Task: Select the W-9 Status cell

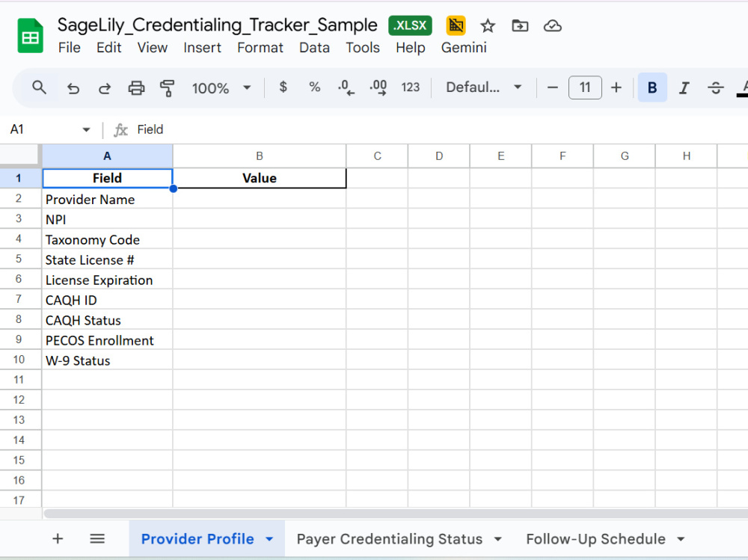Action: 107,360
